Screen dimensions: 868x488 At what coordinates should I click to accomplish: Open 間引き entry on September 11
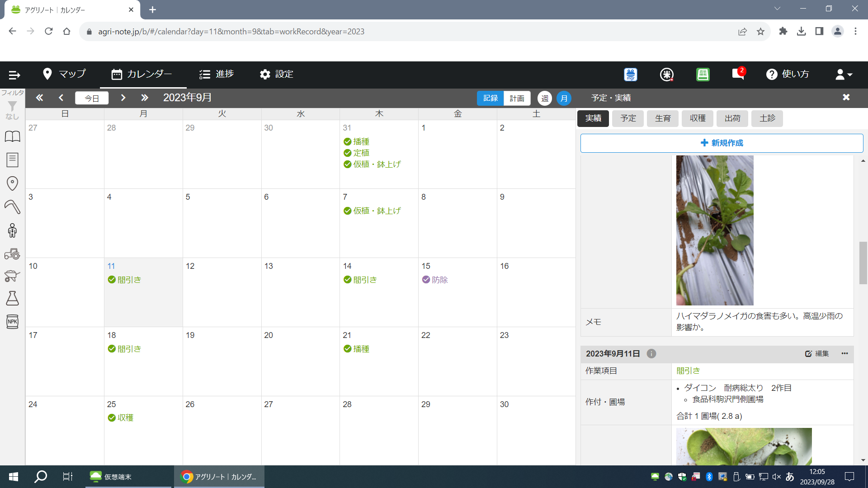(125, 280)
